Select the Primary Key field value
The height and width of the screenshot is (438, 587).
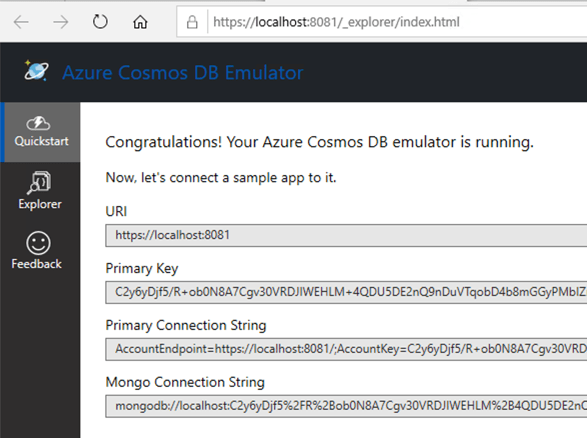[x=346, y=292]
